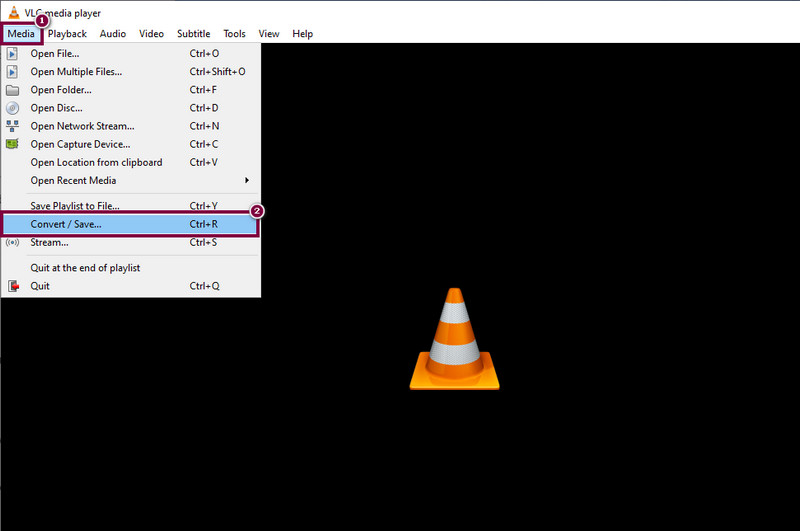Click the Open Disc disc icon

(x=12, y=108)
